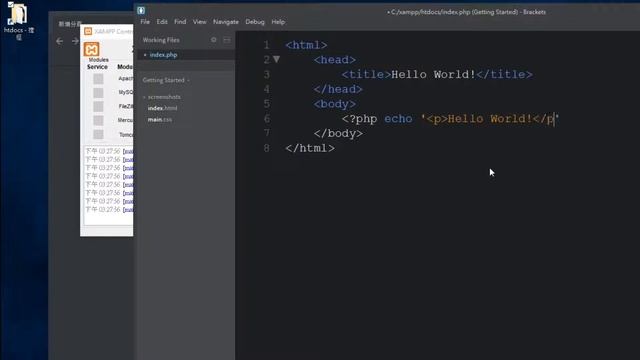Open main.css in the file tree

[160, 120]
